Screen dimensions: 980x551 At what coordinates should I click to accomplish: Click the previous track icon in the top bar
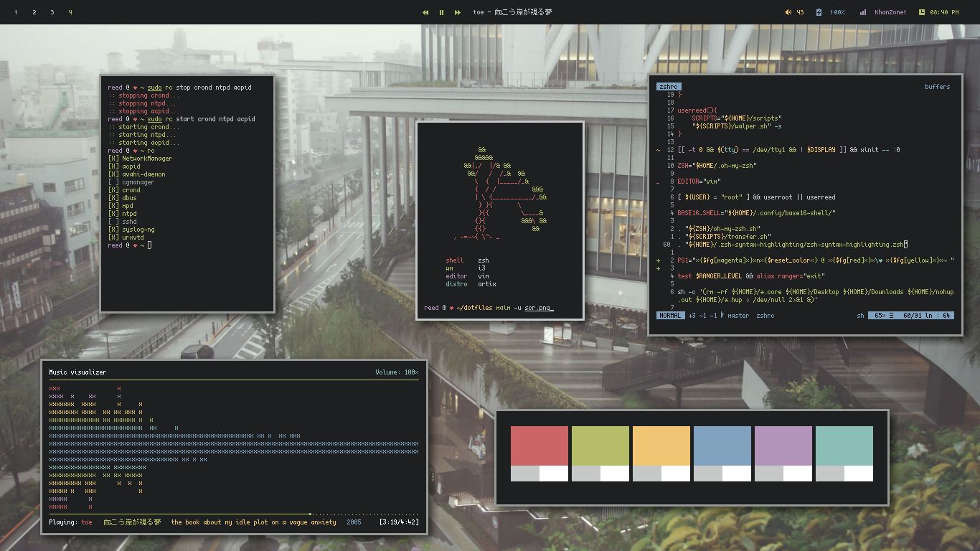point(425,11)
